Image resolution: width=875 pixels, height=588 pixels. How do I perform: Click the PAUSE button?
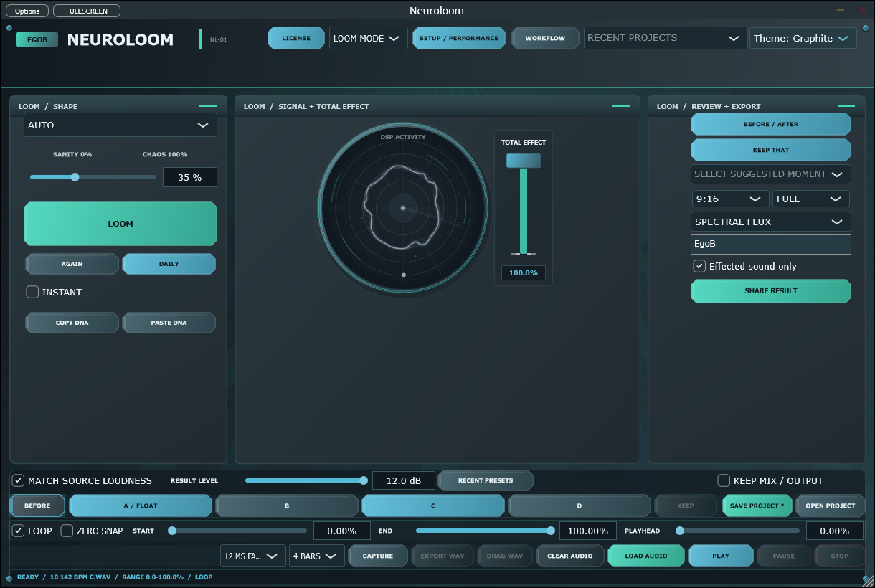coord(783,556)
